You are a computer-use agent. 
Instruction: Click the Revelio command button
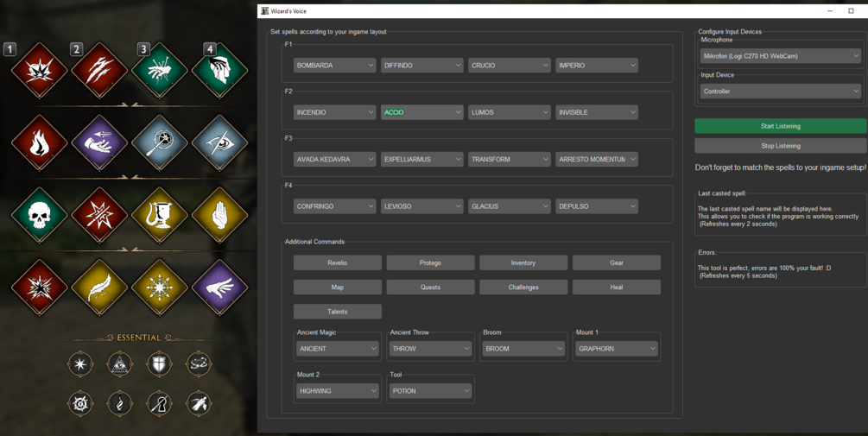point(338,262)
